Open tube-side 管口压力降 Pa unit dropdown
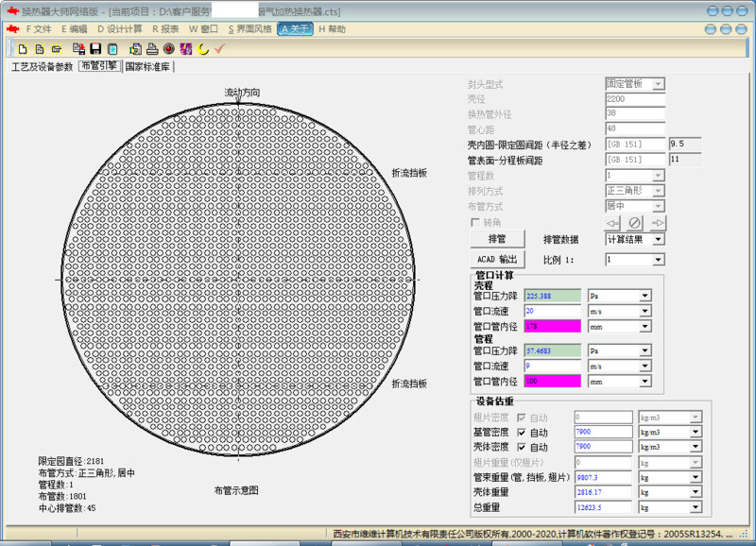Image resolution: width=756 pixels, height=546 pixels. pyautogui.click(x=645, y=350)
